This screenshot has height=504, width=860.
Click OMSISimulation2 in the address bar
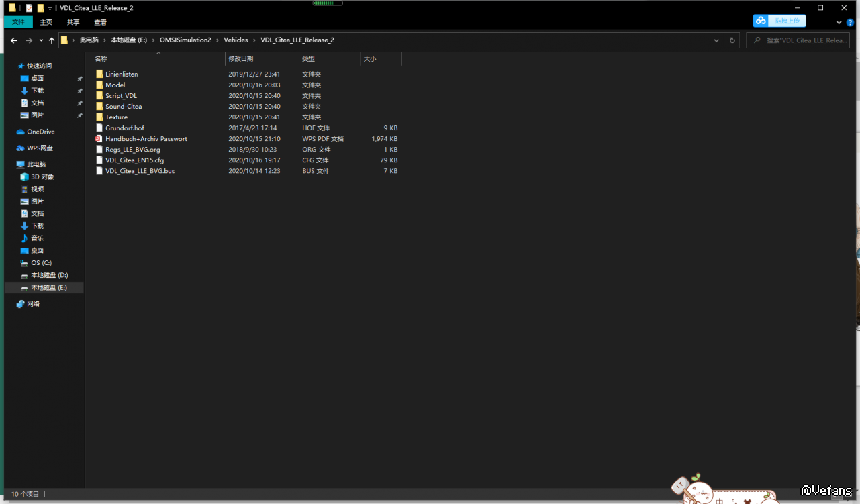click(185, 40)
